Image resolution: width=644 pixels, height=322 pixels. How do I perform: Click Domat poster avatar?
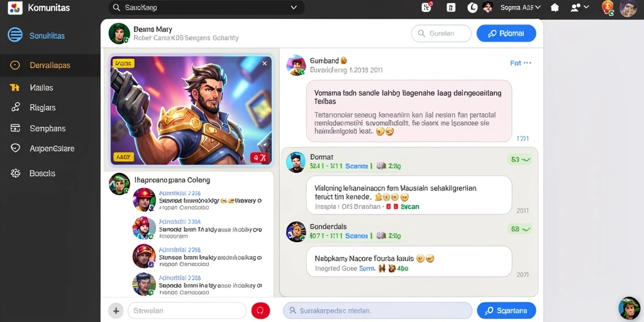click(296, 162)
